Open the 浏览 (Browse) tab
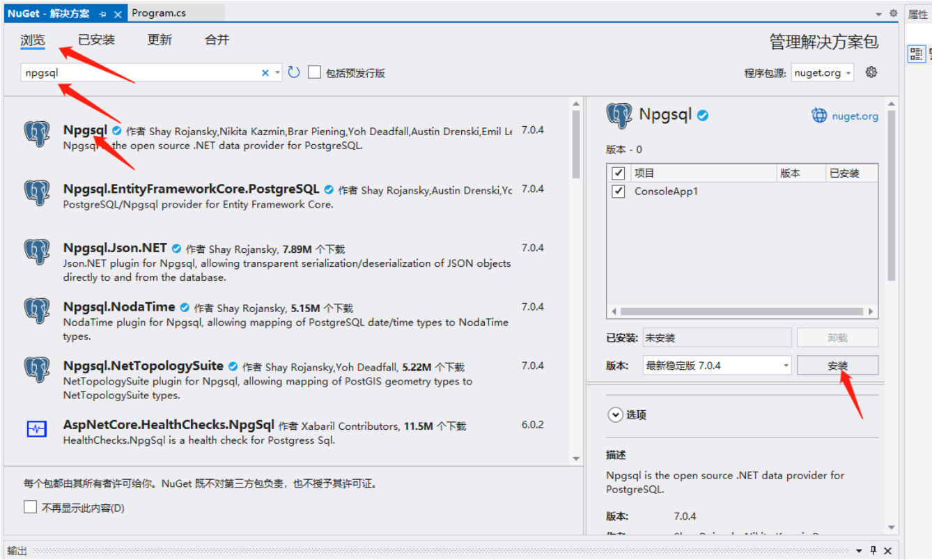Screen dimensions: 932x560 [x=33, y=40]
